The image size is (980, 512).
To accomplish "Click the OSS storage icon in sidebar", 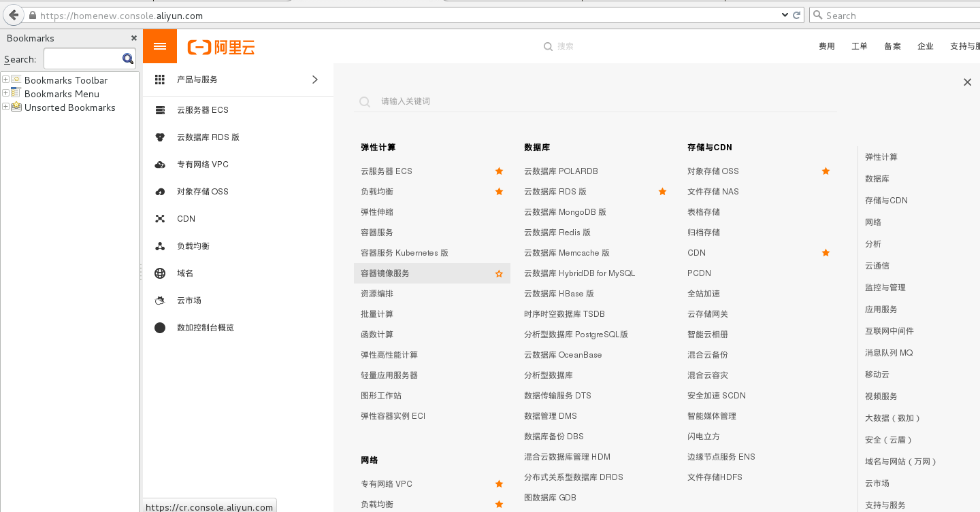I will click(160, 192).
